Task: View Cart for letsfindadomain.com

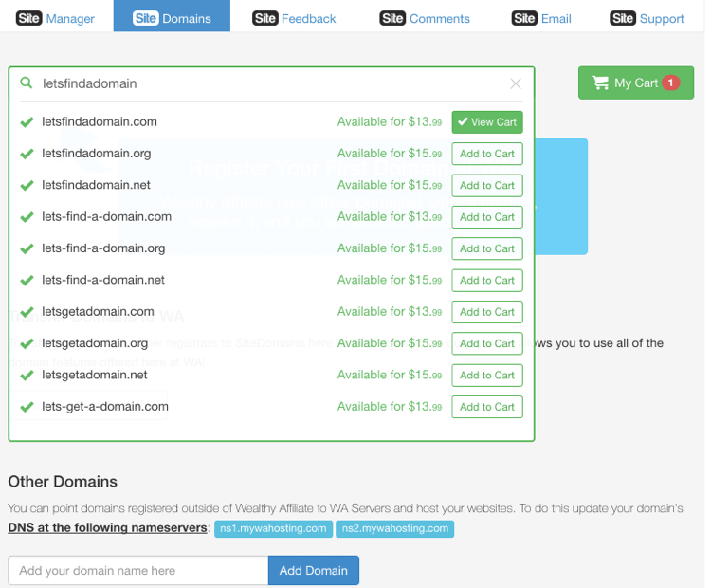Action: point(487,122)
